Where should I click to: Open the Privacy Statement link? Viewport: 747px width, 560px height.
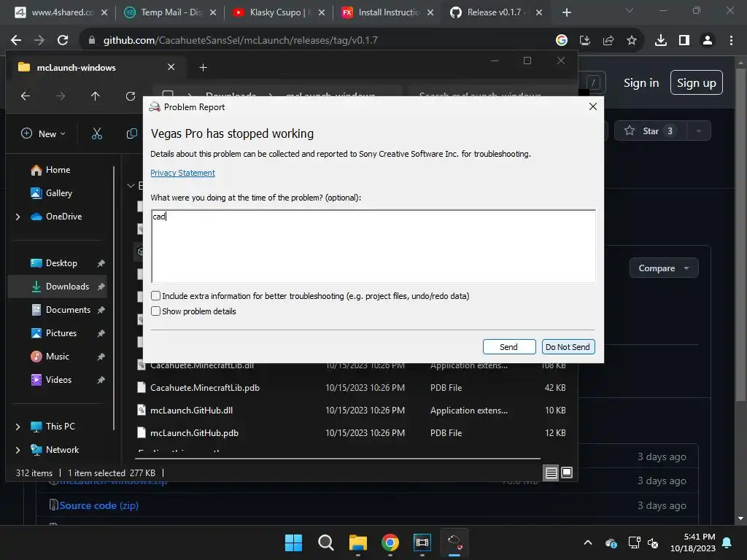182,173
